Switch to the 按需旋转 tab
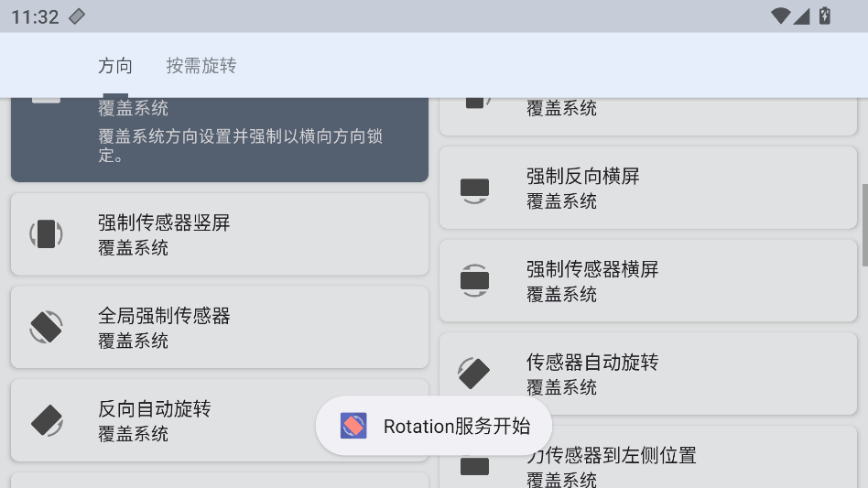This screenshot has height=488, width=868. (201, 65)
